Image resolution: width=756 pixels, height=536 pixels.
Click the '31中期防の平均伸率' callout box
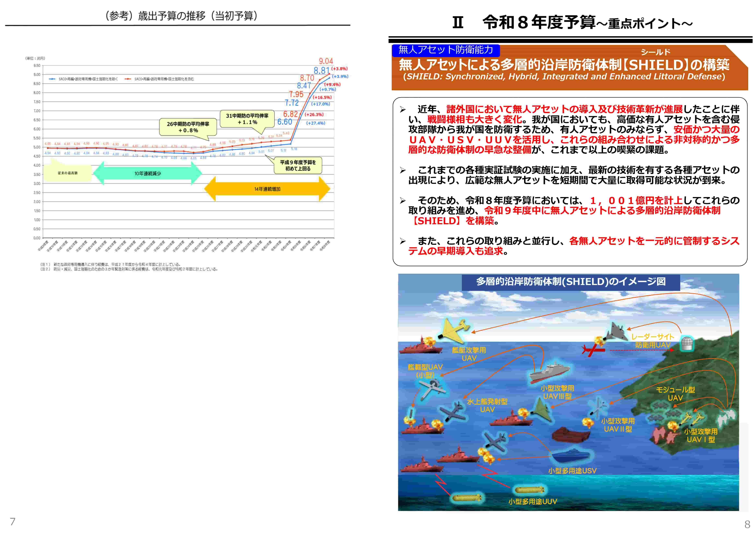pos(247,119)
